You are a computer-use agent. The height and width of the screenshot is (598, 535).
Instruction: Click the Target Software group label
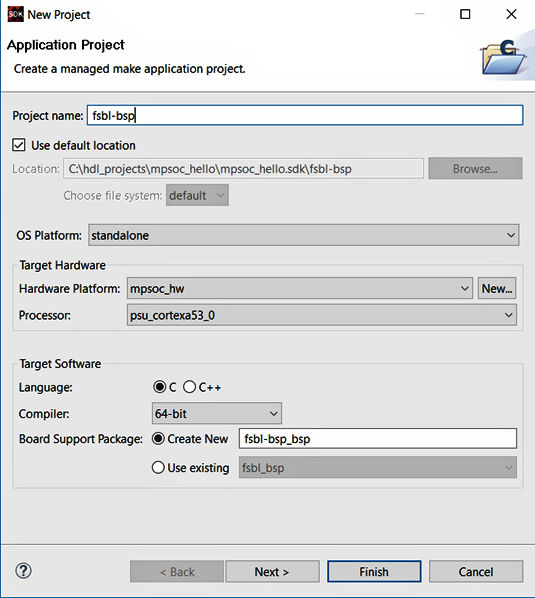coord(60,364)
